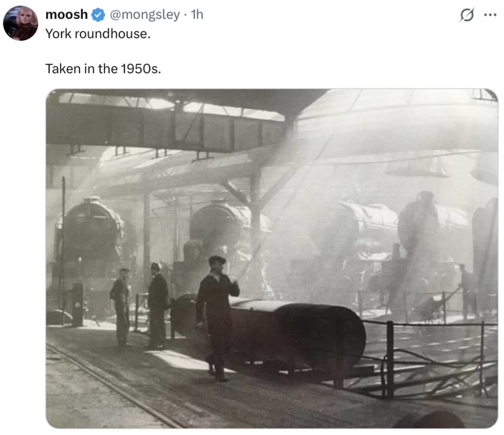Viewport: 504px width, 435px height.
Task: Open the York roundhouse photo
Action: tap(272, 258)
